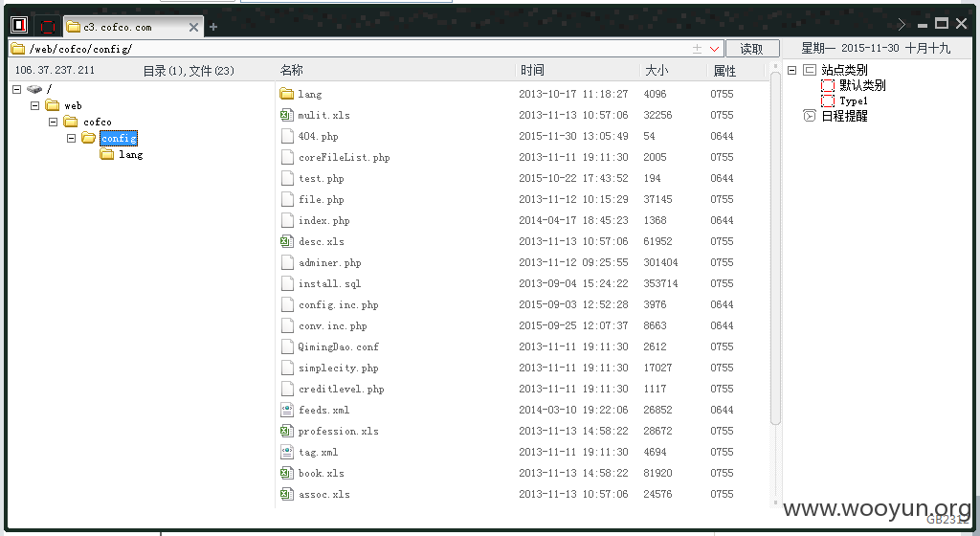Viewport: 980px width, 536px height.
Task: Click the adminer.php file icon
Action: pos(287,262)
